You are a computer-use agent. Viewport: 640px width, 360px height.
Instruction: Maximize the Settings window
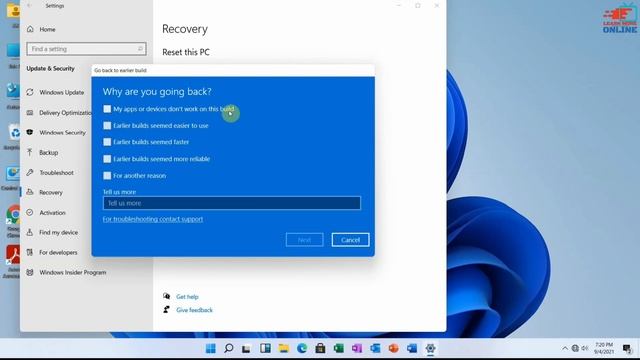418,6
